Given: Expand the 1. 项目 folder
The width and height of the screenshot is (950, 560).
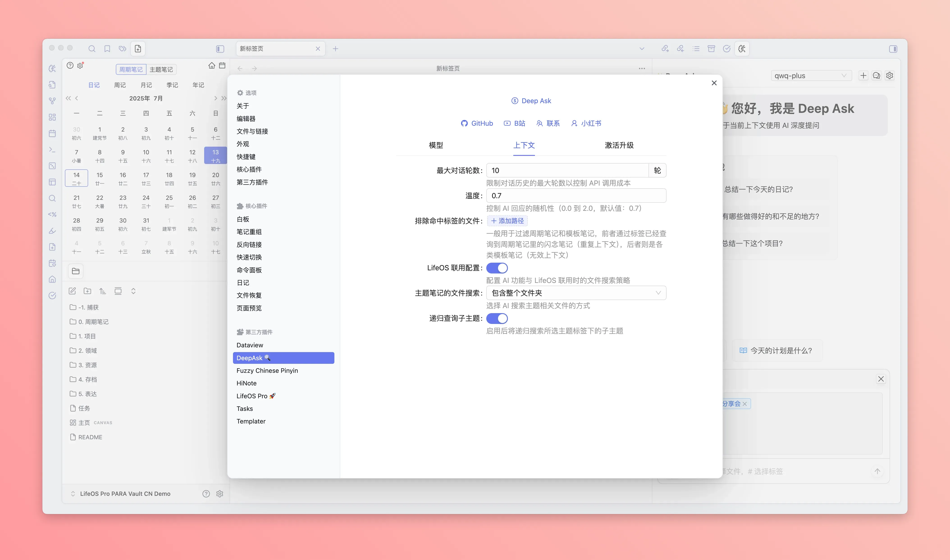Looking at the screenshot, I should coord(83,336).
